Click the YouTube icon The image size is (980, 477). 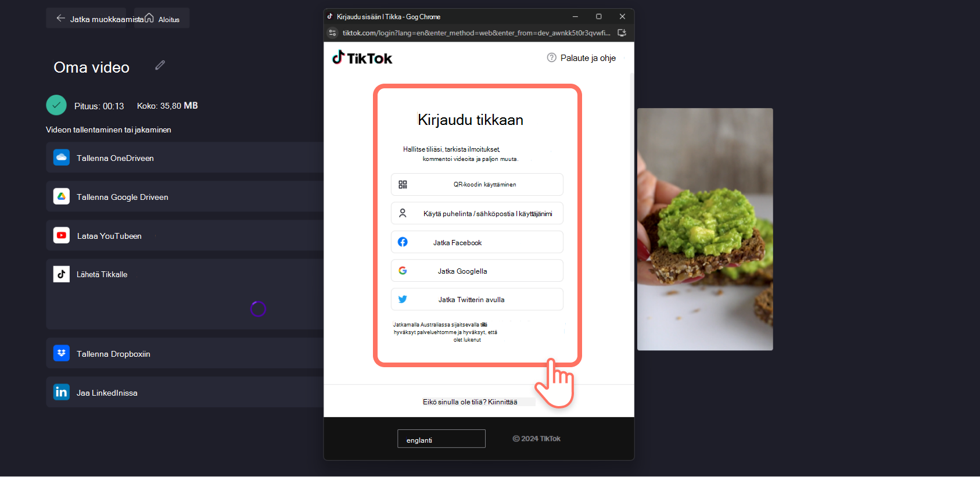62,235
